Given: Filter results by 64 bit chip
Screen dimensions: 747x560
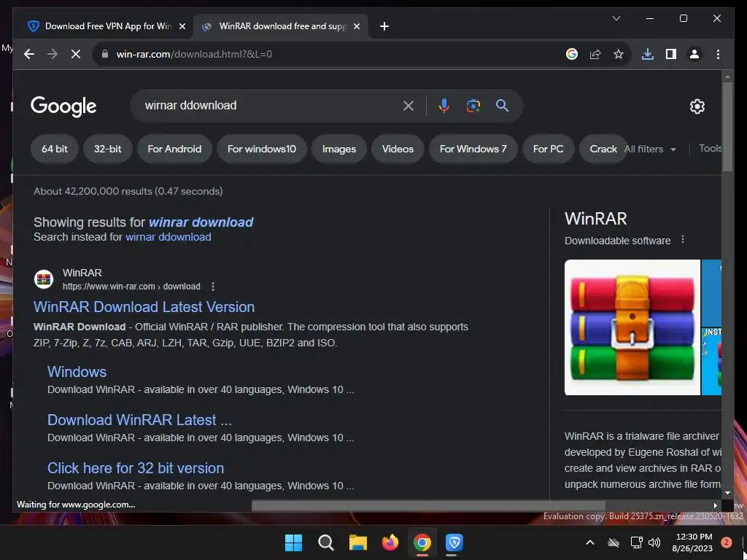Looking at the screenshot, I should (54, 149).
